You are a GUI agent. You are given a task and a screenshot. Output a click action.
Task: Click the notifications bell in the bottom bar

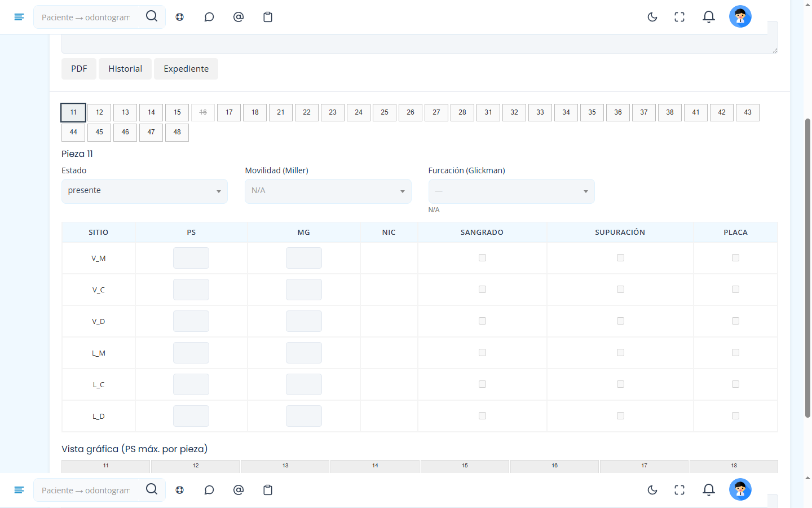(x=709, y=490)
